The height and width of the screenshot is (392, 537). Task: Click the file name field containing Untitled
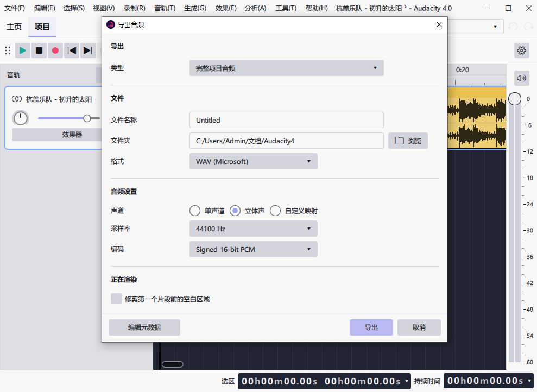click(286, 120)
